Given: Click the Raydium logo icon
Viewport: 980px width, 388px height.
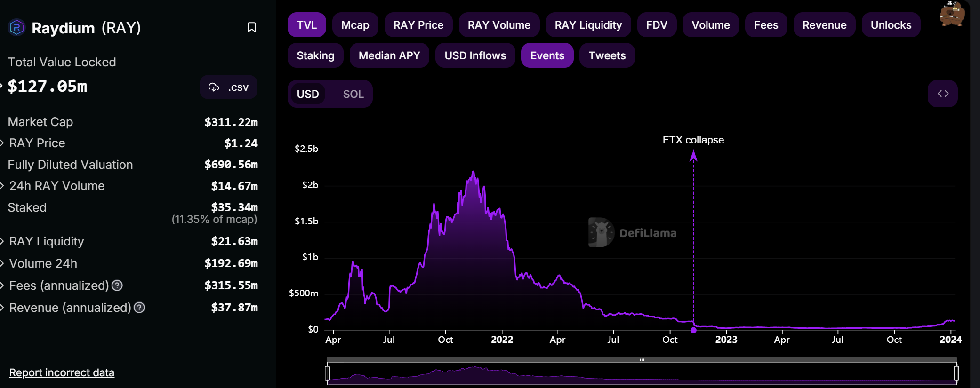Looking at the screenshot, I should click(17, 27).
